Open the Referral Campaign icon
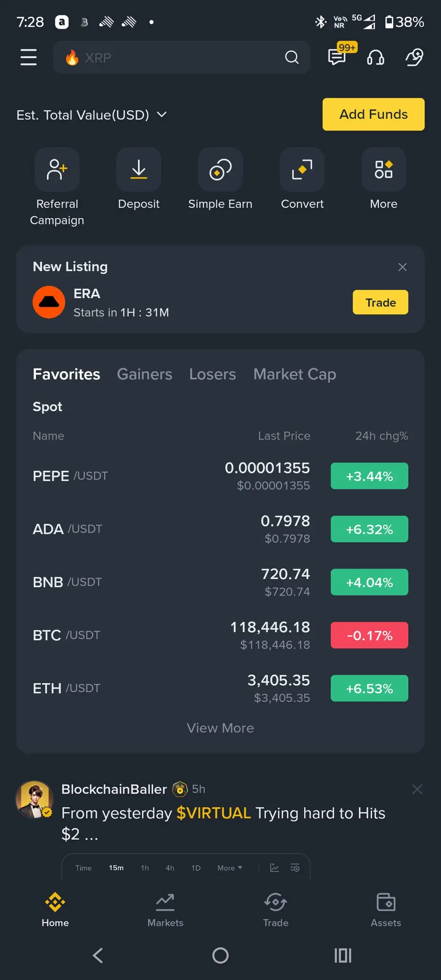The width and height of the screenshot is (441, 980). 57,169
